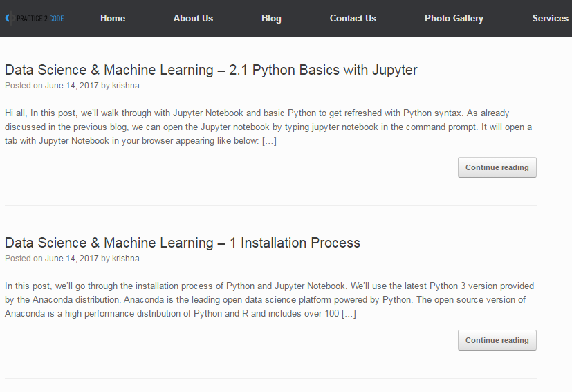Open the Home menu item
This screenshot has height=392, width=572.
tap(113, 18)
